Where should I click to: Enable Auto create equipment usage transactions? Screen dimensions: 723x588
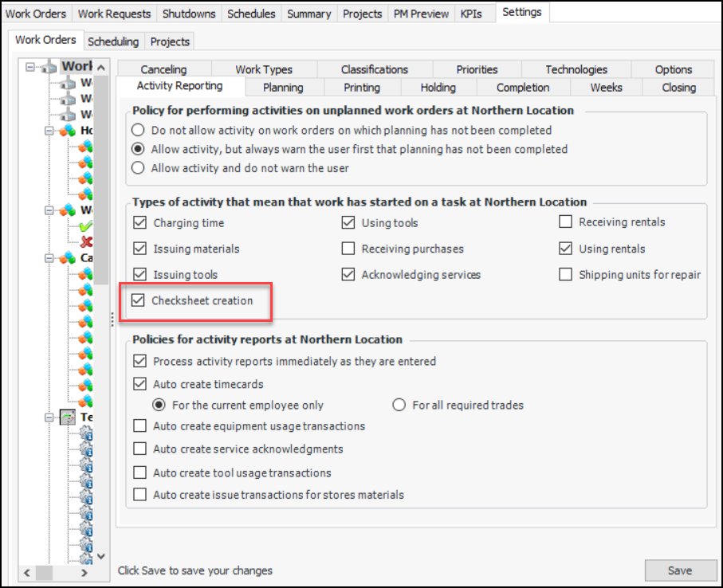[139, 425]
